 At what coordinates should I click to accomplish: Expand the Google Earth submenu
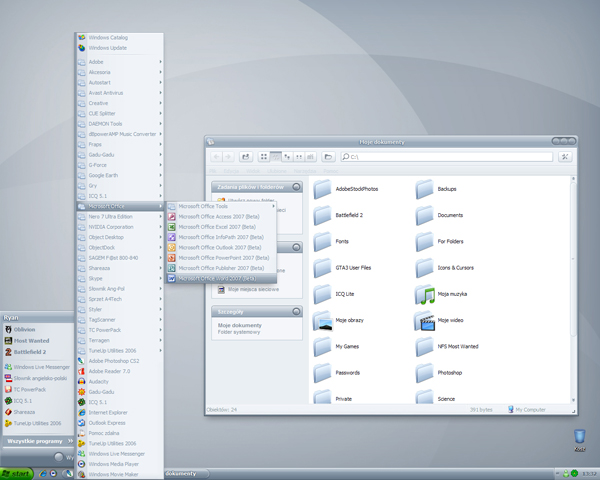[x=120, y=175]
